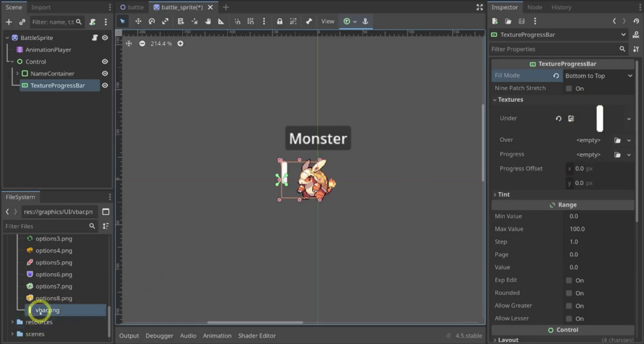Open the Fill Mode dropdown
The image size is (644, 344).
click(x=598, y=75)
